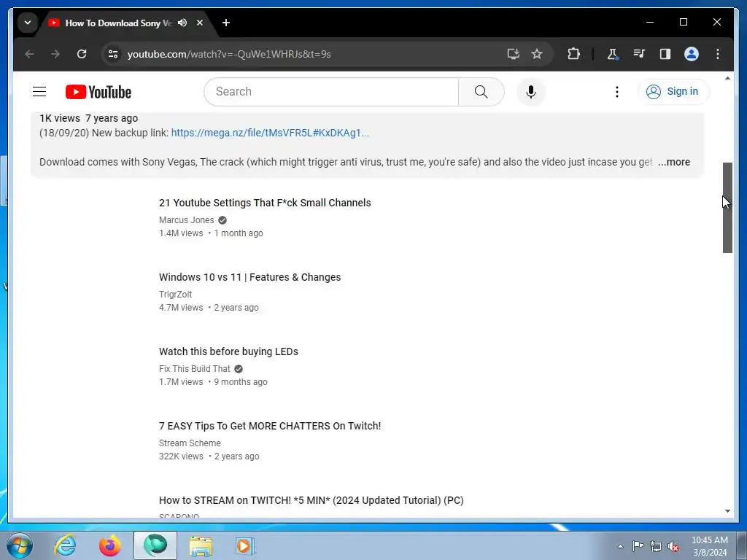This screenshot has height=560, width=747.
Task: Open Windows Explorer folder on taskbar
Action: point(201,545)
